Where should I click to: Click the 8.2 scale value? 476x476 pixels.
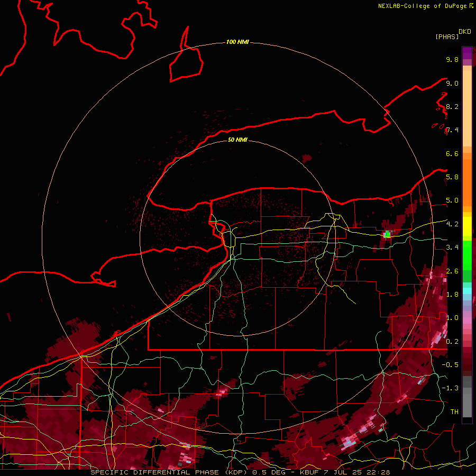point(452,106)
